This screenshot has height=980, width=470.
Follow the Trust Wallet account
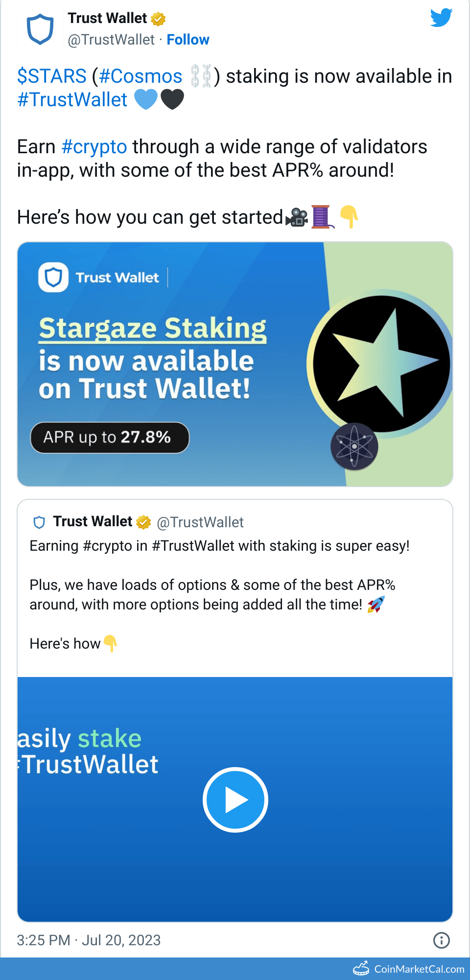tap(188, 40)
